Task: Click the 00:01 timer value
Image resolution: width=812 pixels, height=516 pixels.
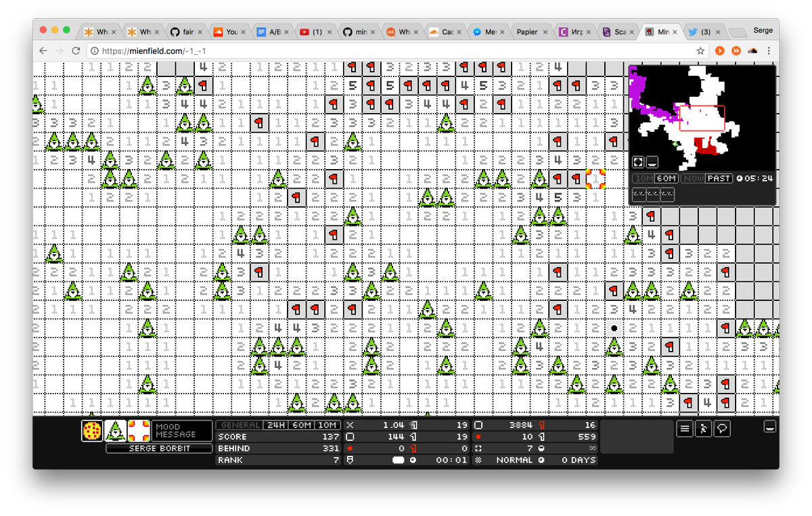Action: [x=452, y=460]
